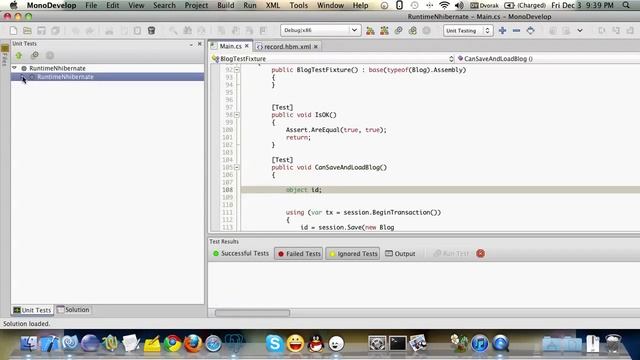Image resolution: width=640 pixels, height=360 pixels.
Task: Collapse the top RuntimeNhibernate tree node
Action: pos(15,68)
